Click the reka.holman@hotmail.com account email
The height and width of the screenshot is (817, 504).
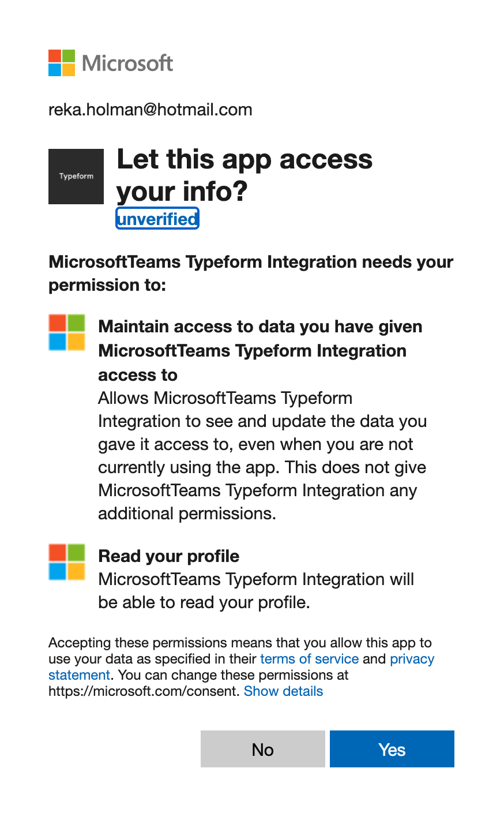(151, 110)
